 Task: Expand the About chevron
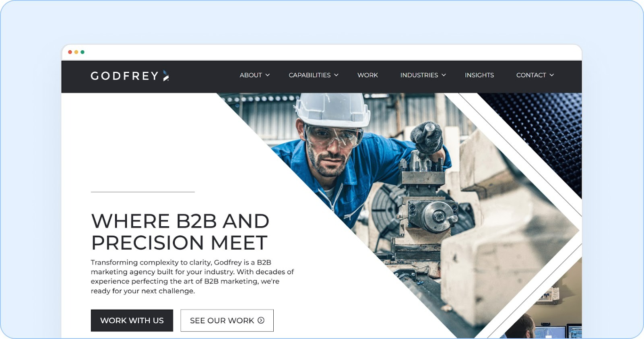coord(268,75)
